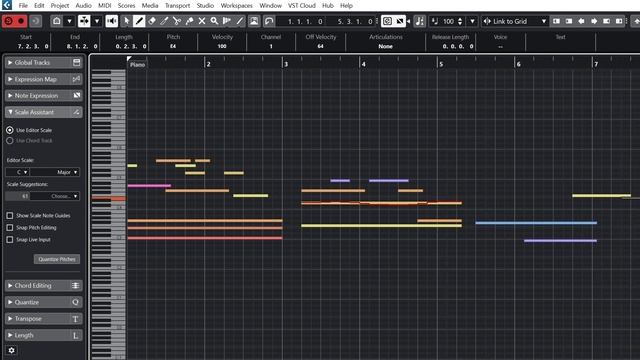Open the Major scale type dropdown
The width and height of the screenshot is (640, 360).
55,172
